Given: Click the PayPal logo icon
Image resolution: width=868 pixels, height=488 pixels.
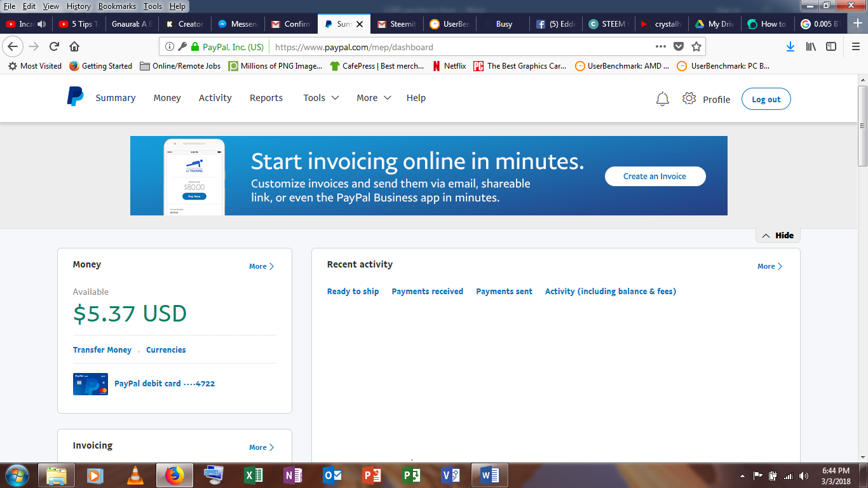Looking at the screenshot, I should [75, 97].
